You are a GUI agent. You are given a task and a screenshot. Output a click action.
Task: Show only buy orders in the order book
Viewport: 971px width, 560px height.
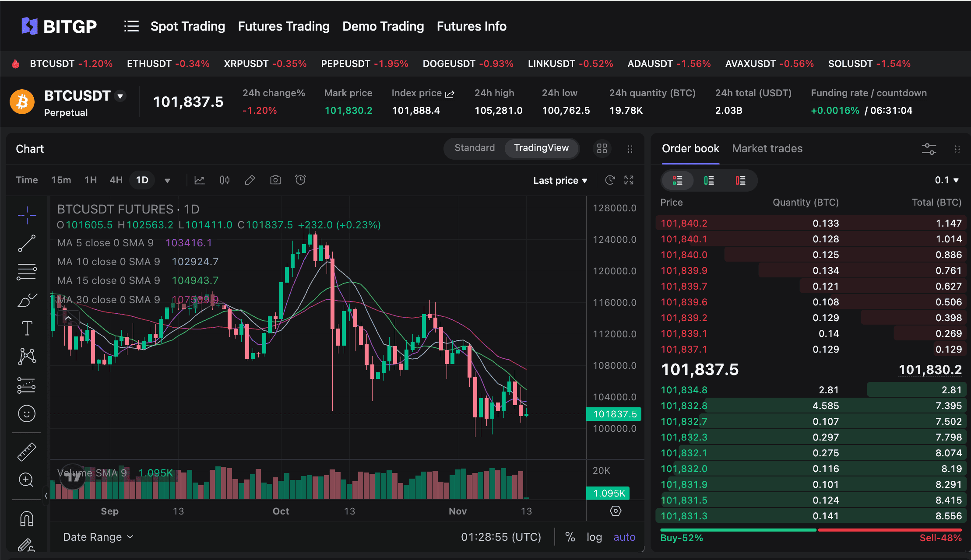click(709, 180)
